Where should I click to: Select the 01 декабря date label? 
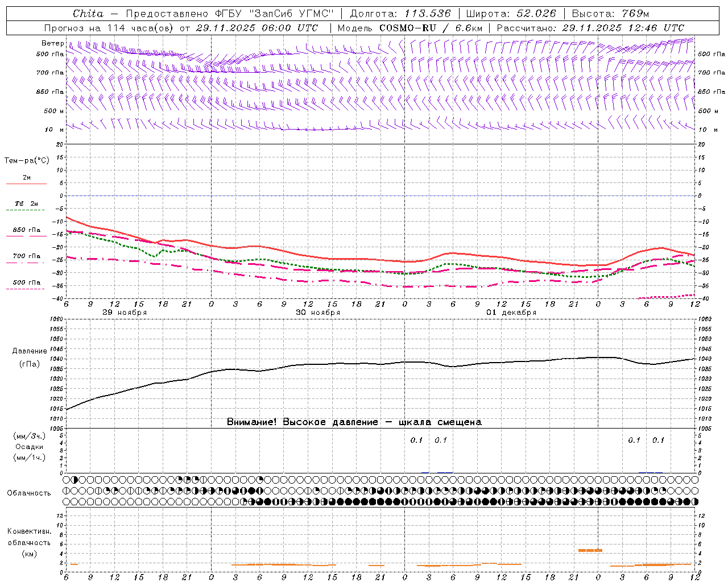coord(511,313)
